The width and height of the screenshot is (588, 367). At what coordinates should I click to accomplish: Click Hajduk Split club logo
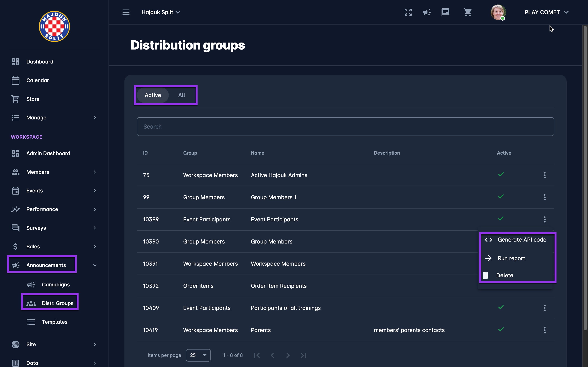(x=54, y=26)
